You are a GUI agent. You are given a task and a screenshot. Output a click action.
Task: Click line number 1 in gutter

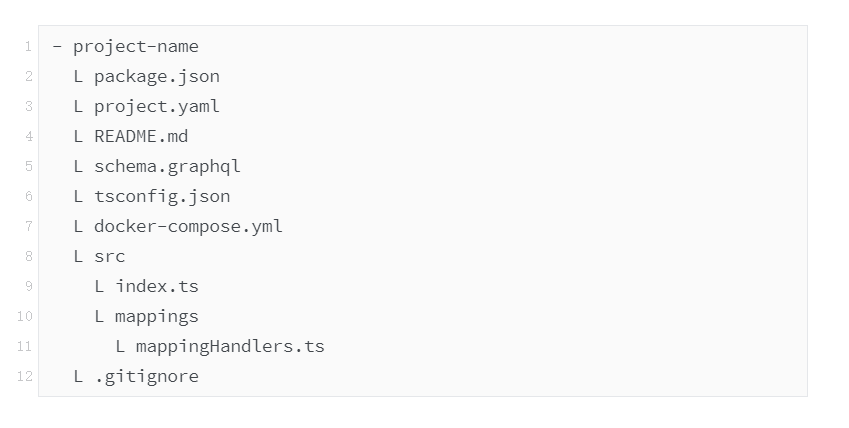click(x=28, y=47)
